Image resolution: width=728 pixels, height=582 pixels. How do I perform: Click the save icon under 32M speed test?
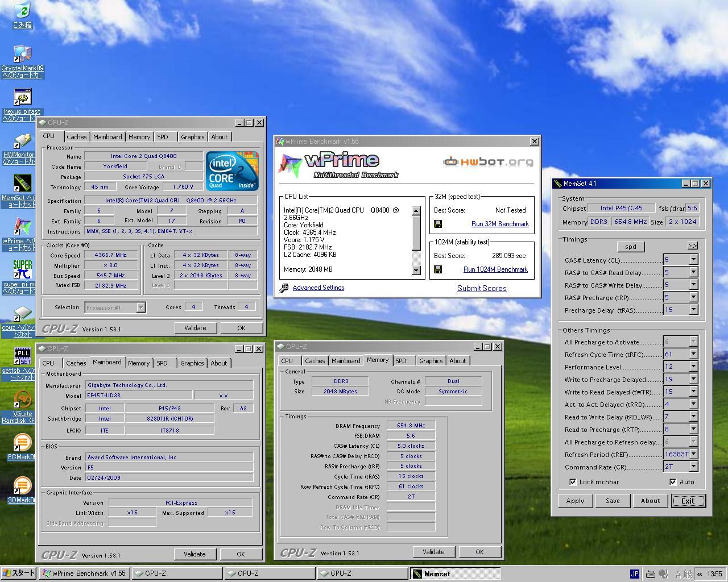click(x=438, y=224)
